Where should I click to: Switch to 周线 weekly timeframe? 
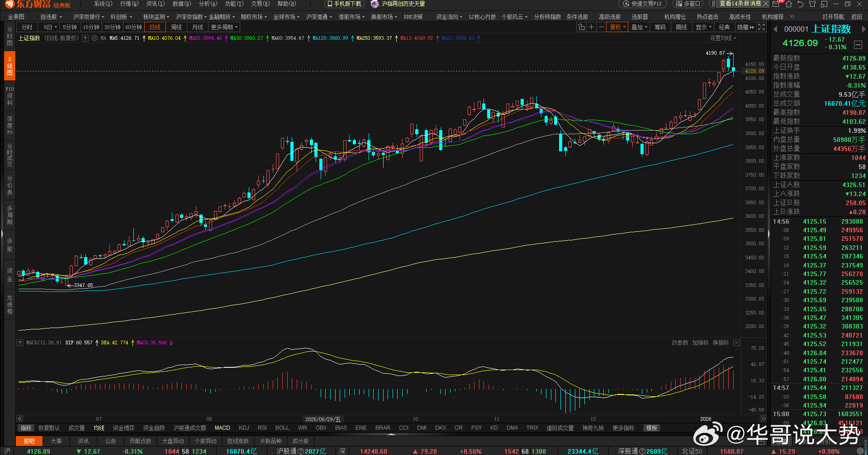pyautogui.click(x=176, y=27)
